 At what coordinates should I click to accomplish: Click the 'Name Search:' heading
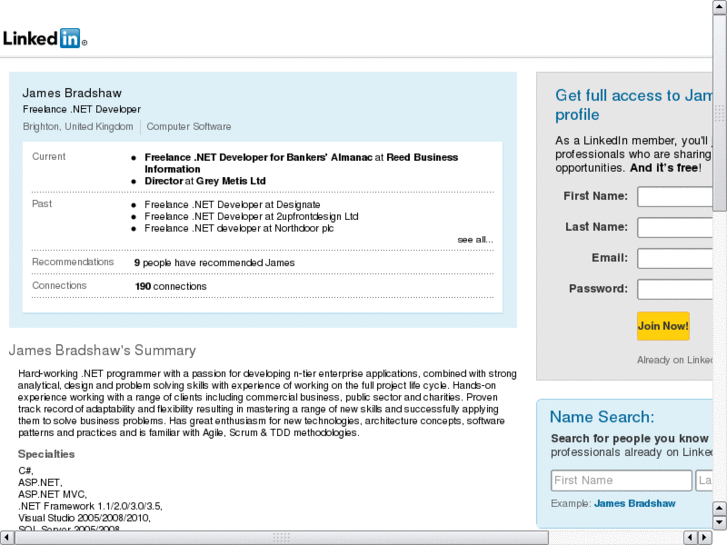(x=602, y=417)
